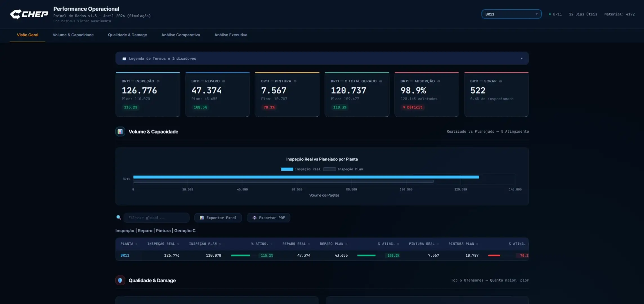
Task: Click the CHEP logo
Action: point(29,14)
